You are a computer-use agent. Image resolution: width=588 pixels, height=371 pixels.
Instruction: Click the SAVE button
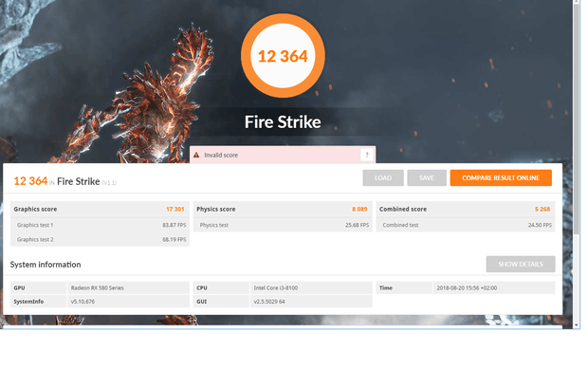tap(427, 177)
